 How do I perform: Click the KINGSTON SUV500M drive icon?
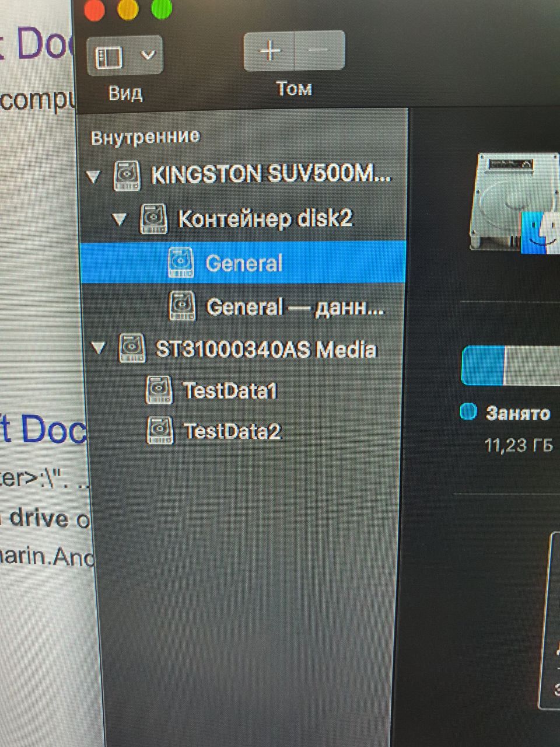pyautogui.click(x=127, y=176)
